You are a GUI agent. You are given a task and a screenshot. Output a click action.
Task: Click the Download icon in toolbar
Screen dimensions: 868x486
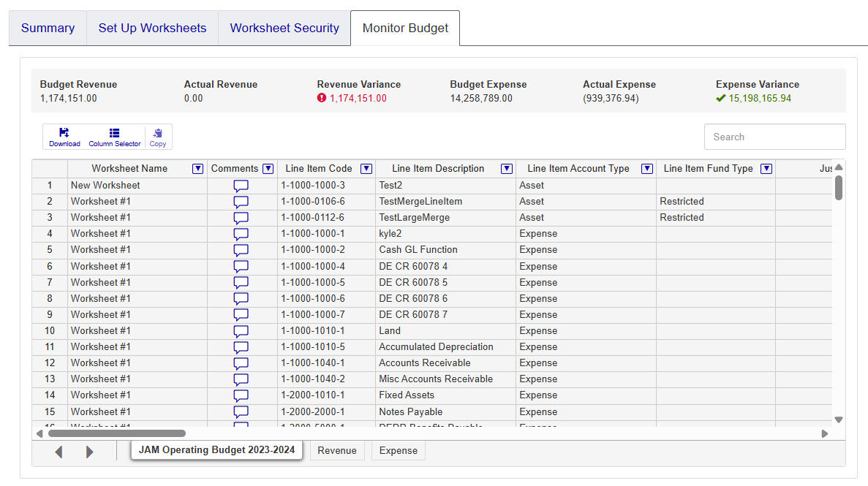click(x=64, y=137)
